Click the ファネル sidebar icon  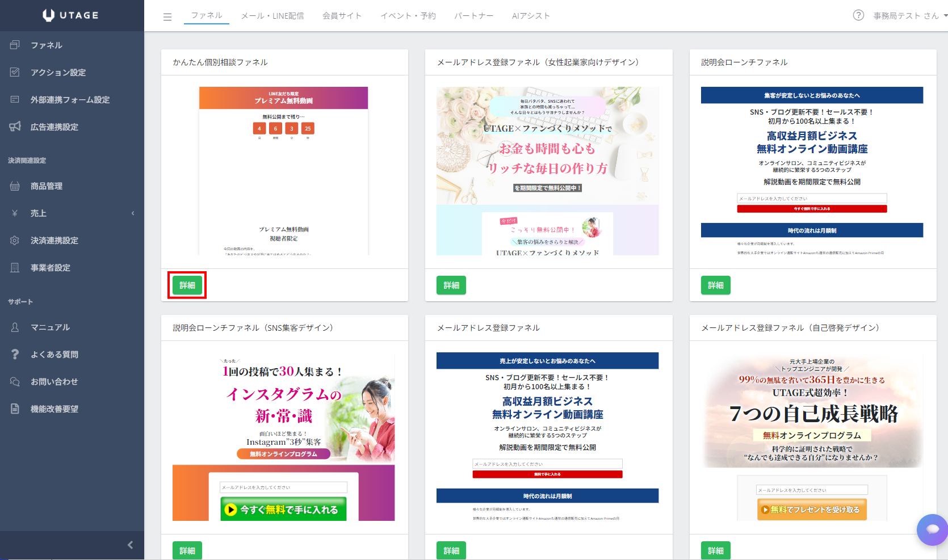pos(15,45)
